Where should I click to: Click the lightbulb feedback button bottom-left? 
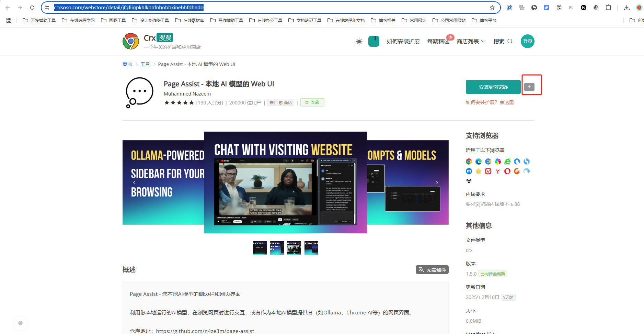tap(20, 323)
